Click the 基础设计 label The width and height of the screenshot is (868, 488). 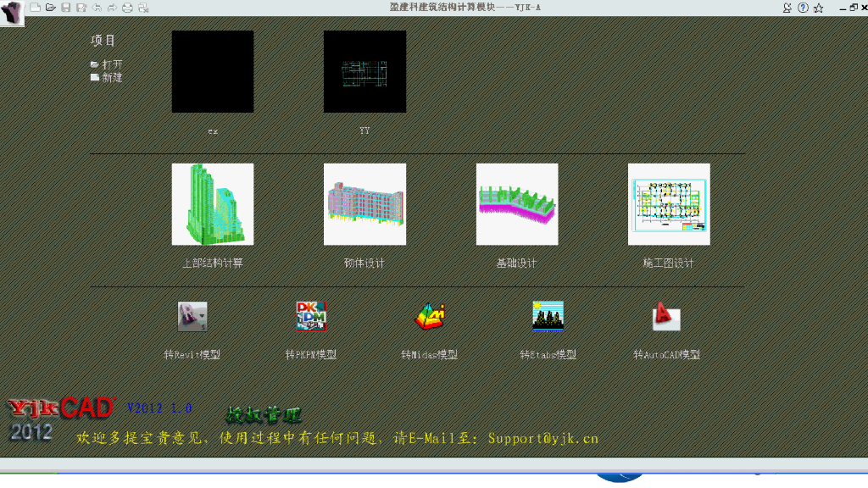516,263
